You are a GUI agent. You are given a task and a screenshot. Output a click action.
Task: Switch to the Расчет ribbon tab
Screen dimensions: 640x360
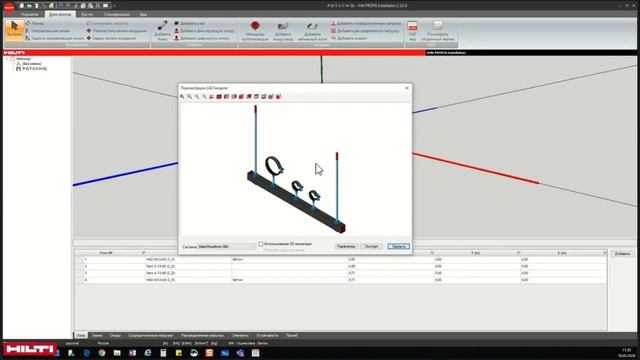[87, 14]
